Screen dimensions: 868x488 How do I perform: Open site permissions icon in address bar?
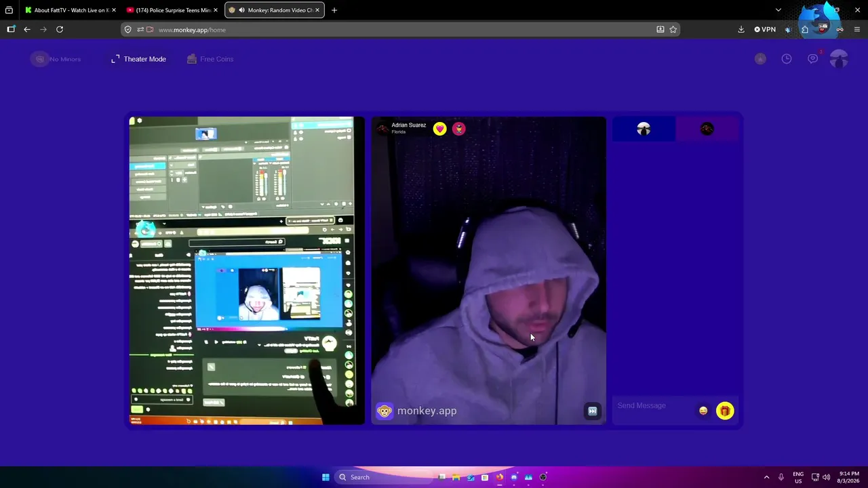[x=140, y=30]
